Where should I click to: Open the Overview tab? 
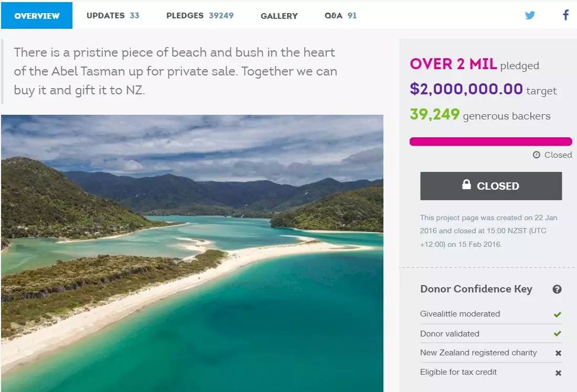(37, 15)
